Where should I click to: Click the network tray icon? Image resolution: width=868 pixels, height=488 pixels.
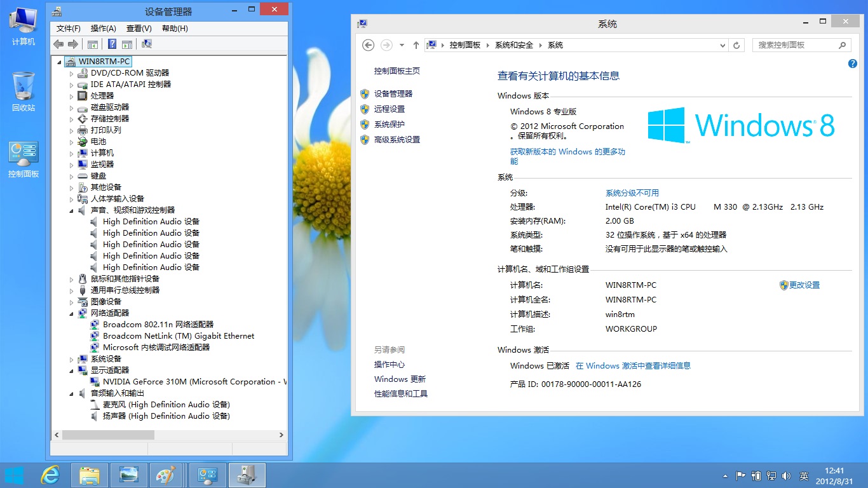point(771,475)
